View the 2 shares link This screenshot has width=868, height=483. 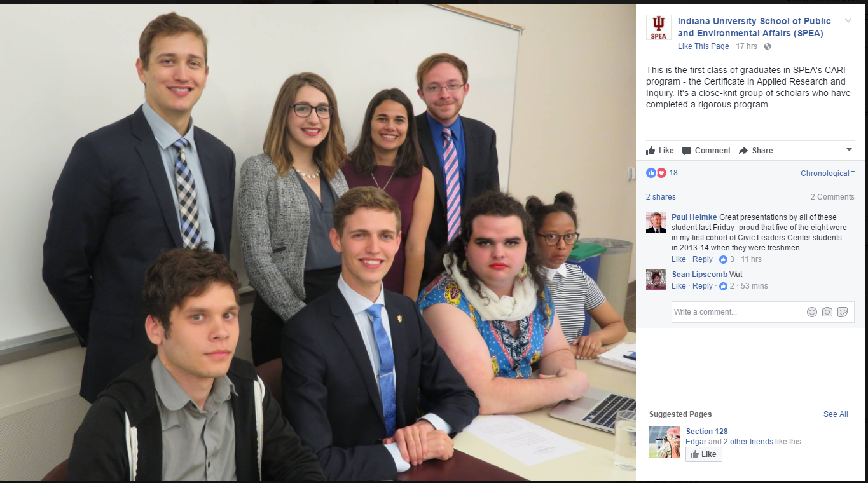[x=661, y=197]
